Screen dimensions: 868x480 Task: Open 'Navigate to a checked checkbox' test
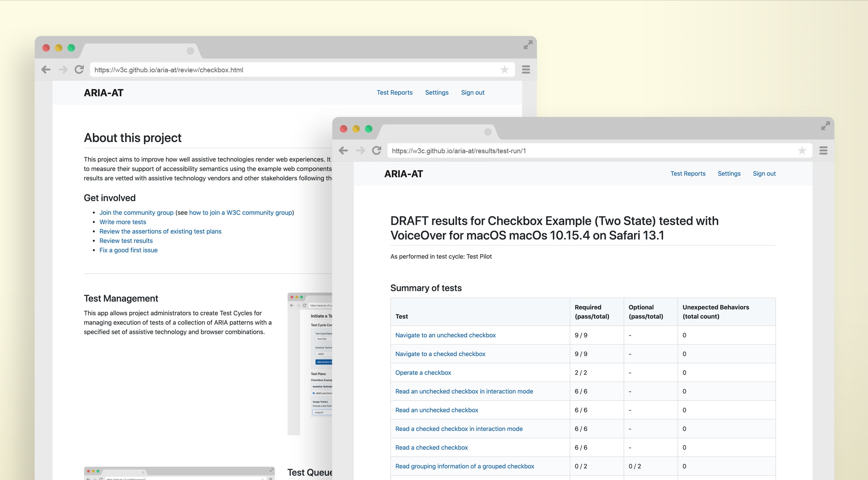[440, 354]
